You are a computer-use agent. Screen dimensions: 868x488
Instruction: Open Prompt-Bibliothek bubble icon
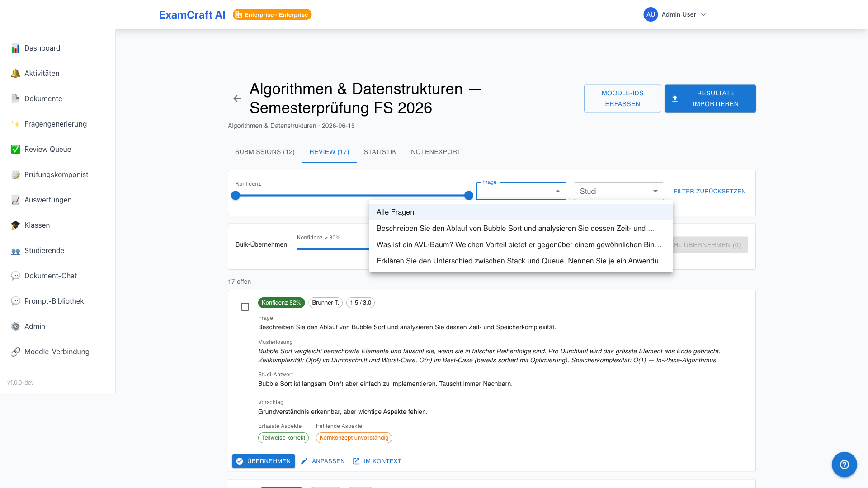tap(15, 301)
